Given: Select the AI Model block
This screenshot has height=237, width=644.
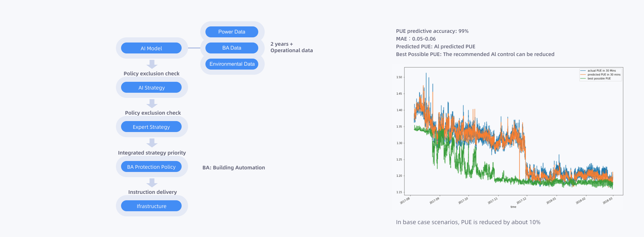Looking at the screenshot, I should click(x=151, y=48).
